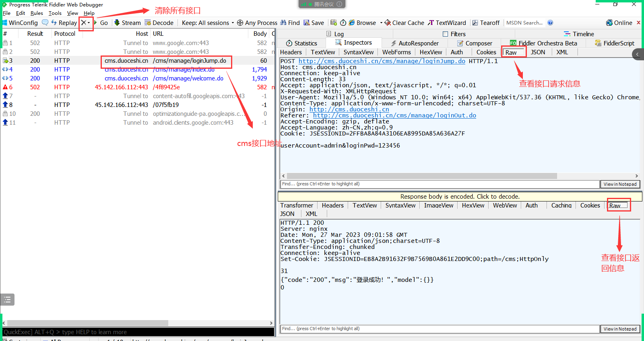Switch to the Log tab

(x=335, y=34)
